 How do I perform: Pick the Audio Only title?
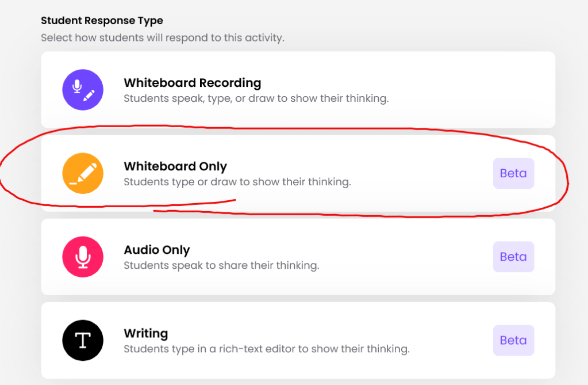tap(157, 250)
